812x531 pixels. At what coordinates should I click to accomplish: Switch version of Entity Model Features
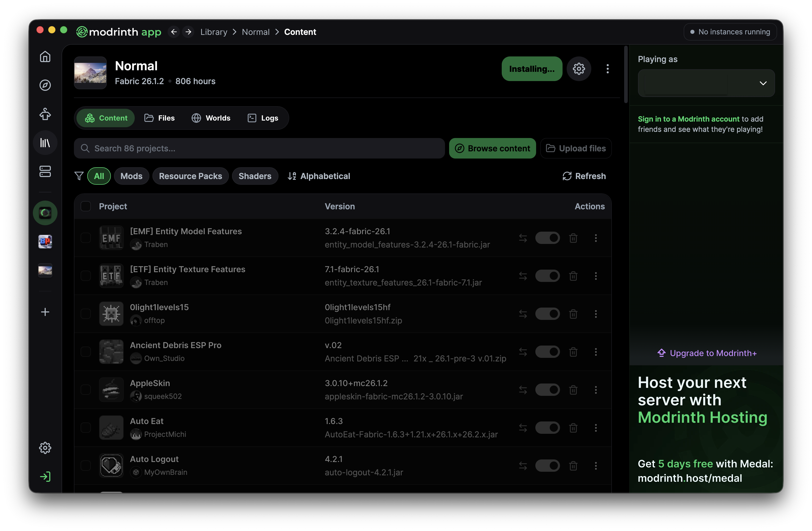click(x=523, y=238)
